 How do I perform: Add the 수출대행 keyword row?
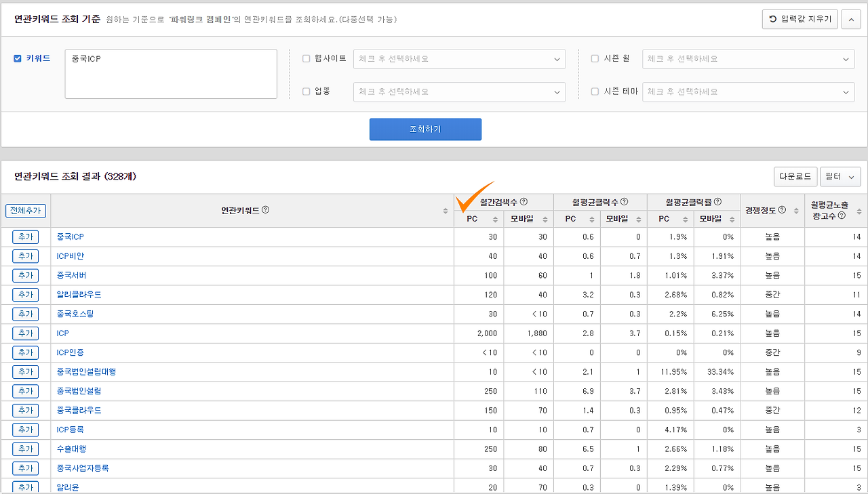(x=25, y=449)
